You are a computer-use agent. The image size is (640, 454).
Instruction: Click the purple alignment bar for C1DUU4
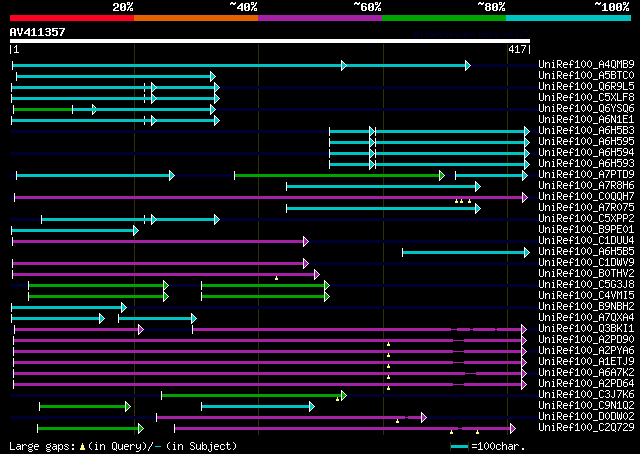coord(160,242)
